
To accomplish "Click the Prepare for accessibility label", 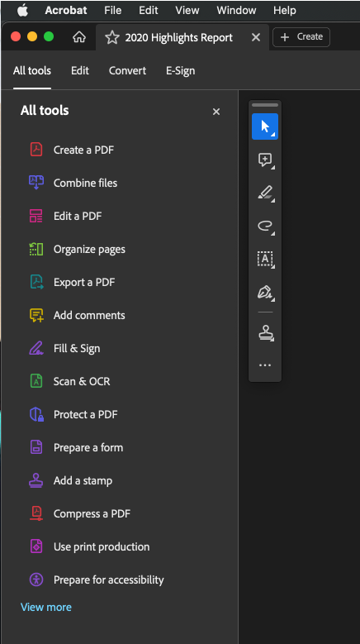I will click(109, 580).
